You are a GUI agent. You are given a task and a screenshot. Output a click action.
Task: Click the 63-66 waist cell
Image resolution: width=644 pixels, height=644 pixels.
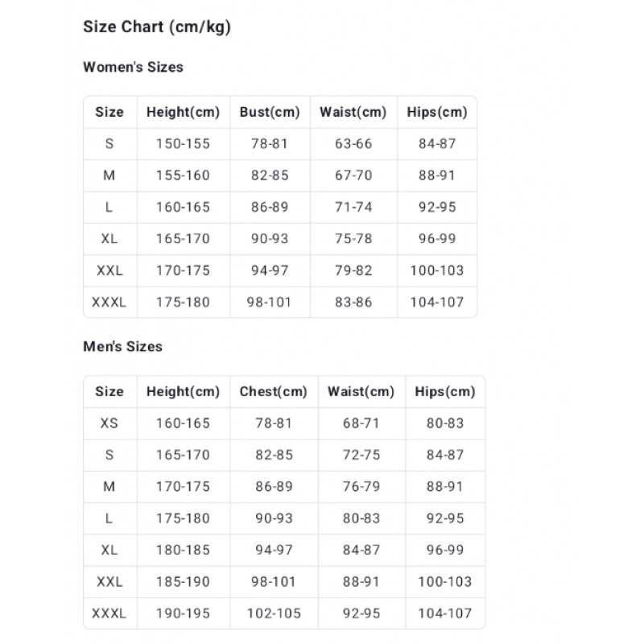click(x=353, y=144)
